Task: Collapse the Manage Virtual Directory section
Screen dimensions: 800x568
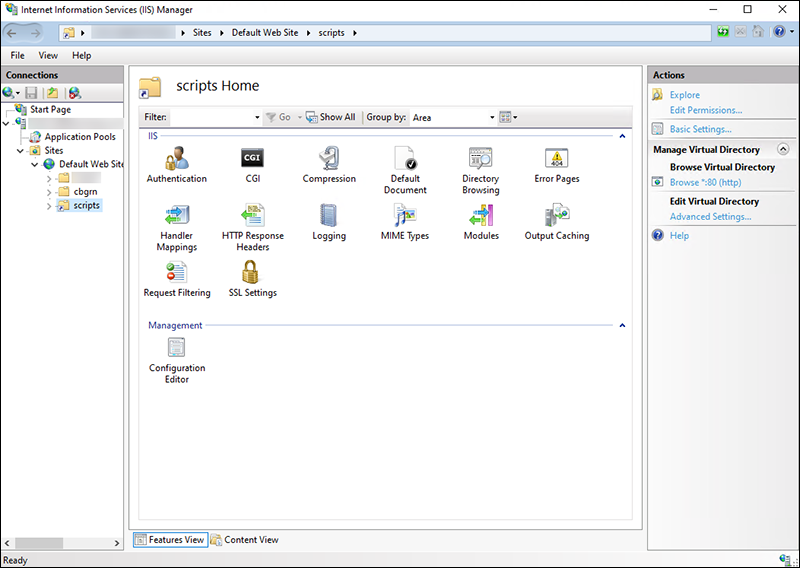Action: pyautogui.click(x=783, y=149)
